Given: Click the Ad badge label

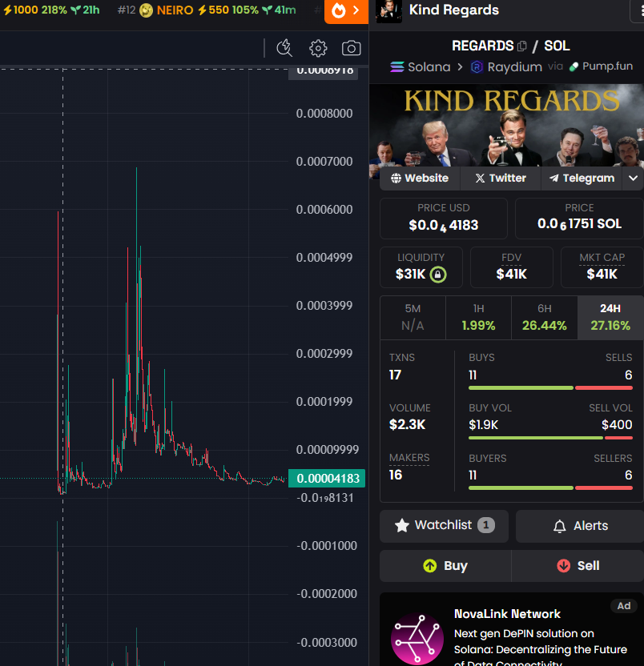Looking at the screenshot, I should point(624,606).
